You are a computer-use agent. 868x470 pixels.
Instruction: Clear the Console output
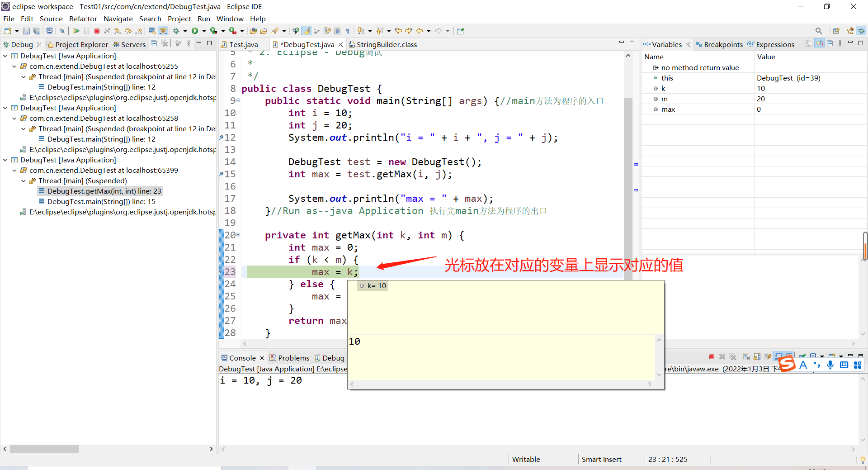pyautogui.click(x=746, y=357)
